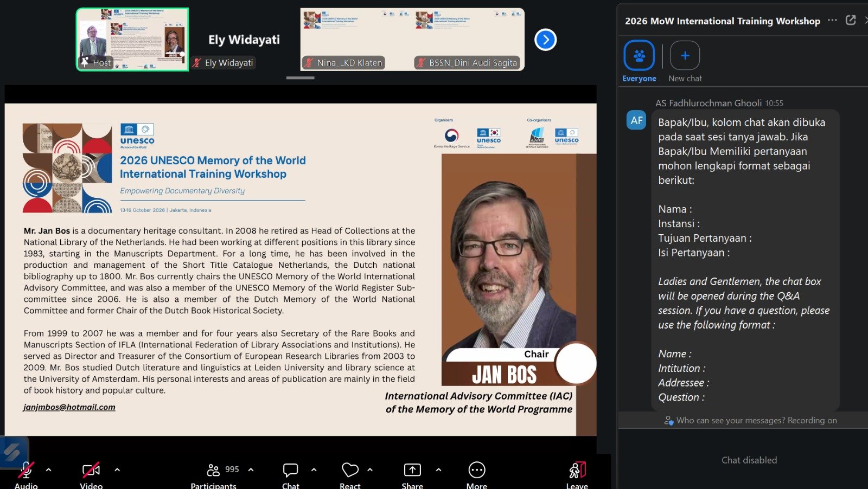
Task: Open the More options icon
Action: click(x=476, y=469)
